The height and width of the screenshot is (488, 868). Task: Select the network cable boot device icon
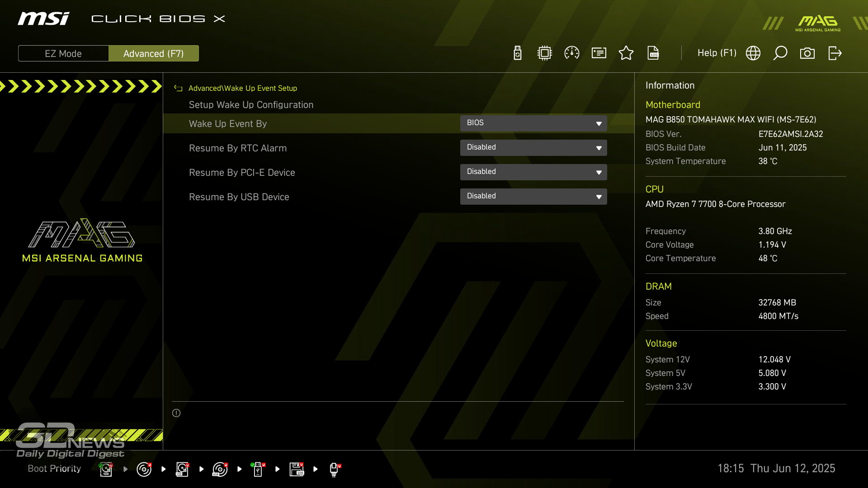[x=335, y=469]
